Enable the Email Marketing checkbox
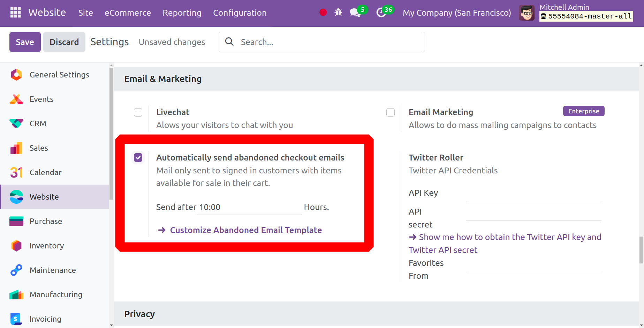The width and height of the screenshot is (644, 328). 391,112
